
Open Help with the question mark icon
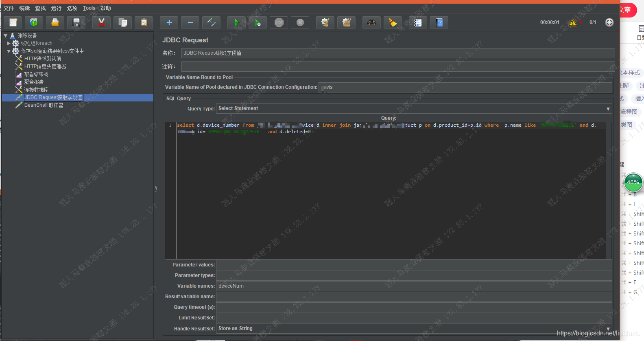click(439, 22)
